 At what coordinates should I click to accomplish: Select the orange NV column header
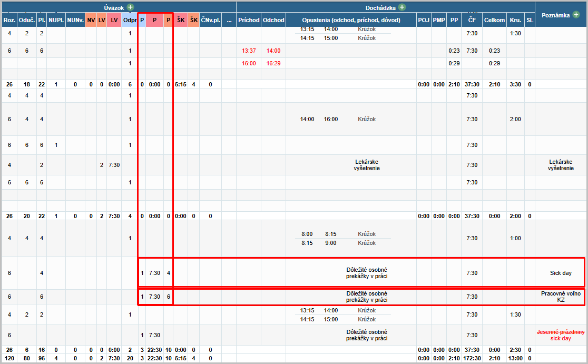91,20
